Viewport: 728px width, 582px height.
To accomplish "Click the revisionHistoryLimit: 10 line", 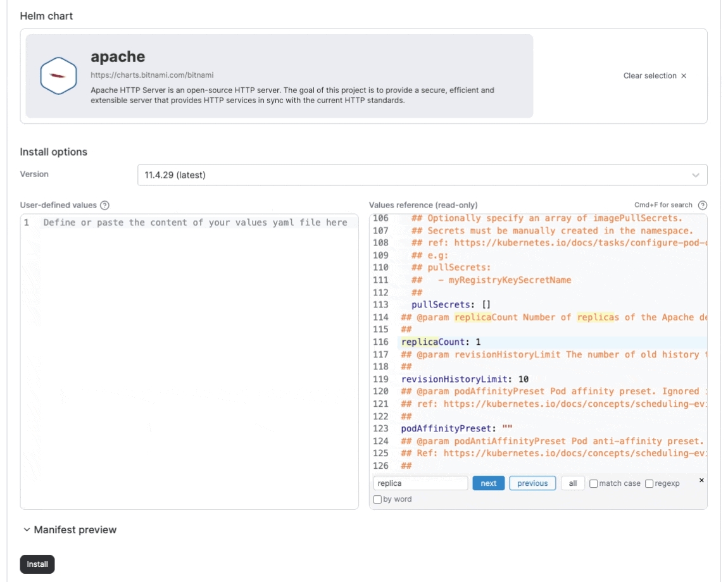I will click(x=465, y=379).
